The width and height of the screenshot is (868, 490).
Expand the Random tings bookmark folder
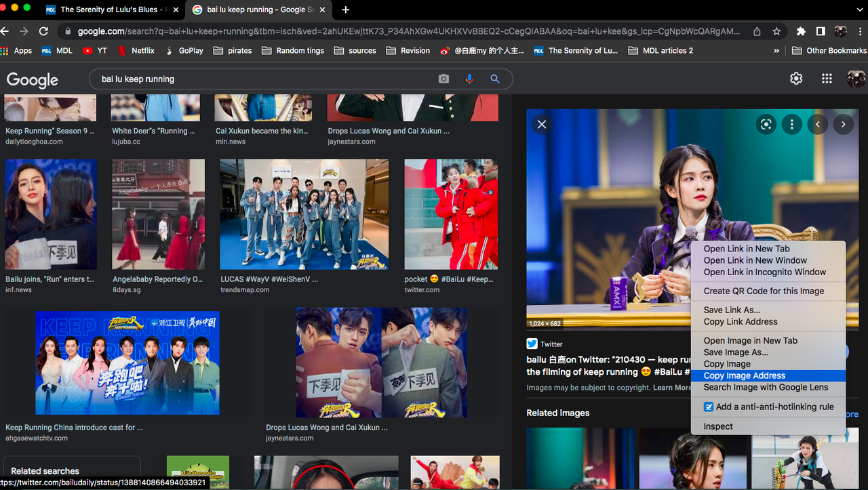tap(293, 50)
